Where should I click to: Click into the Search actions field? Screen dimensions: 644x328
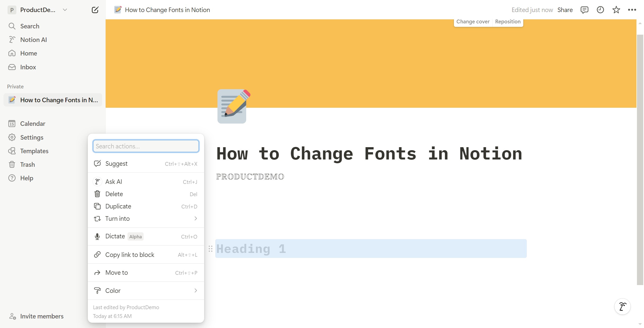click(146, 146)
